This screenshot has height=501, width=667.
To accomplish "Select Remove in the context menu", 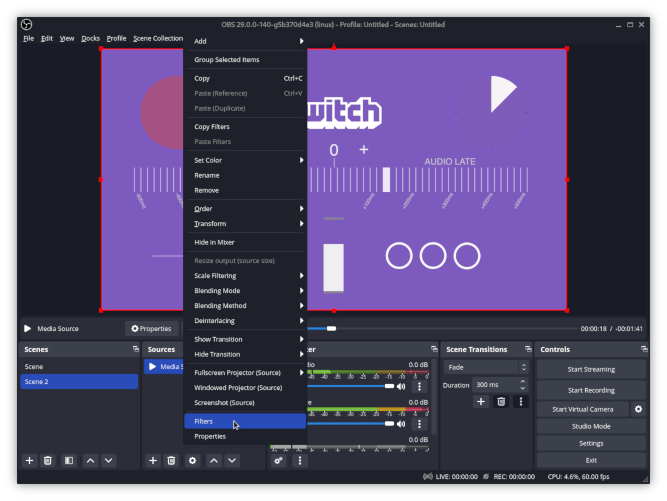I will (245, 191).
